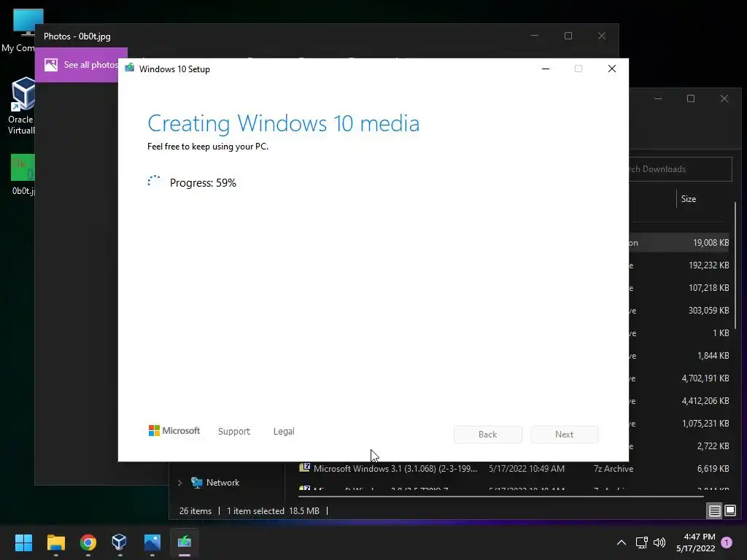The image size is (747, 560).
Task: Click the Windows 10 Setup title icon
Action: pos(130,69)
